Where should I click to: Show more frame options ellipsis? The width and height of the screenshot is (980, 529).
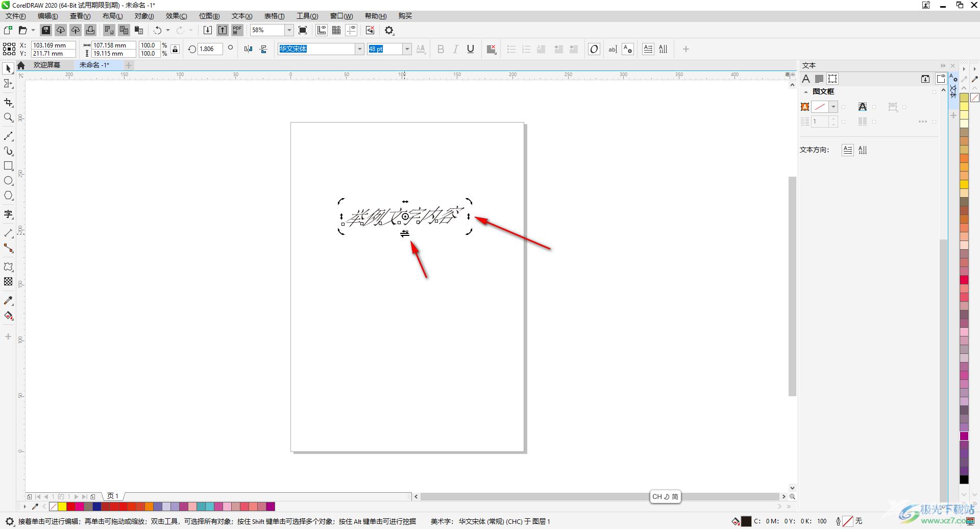922,122
